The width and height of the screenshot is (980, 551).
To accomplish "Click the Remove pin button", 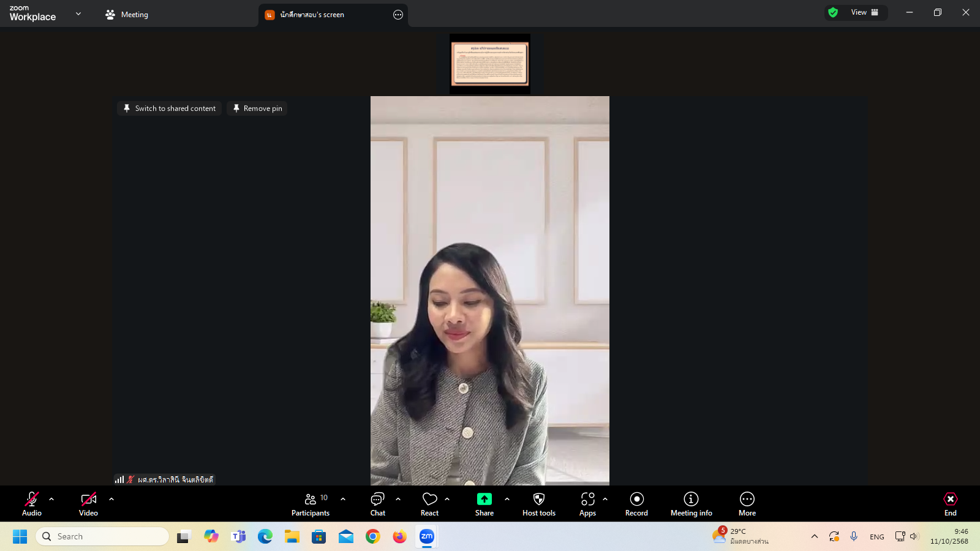I will (x=257, y=108).
